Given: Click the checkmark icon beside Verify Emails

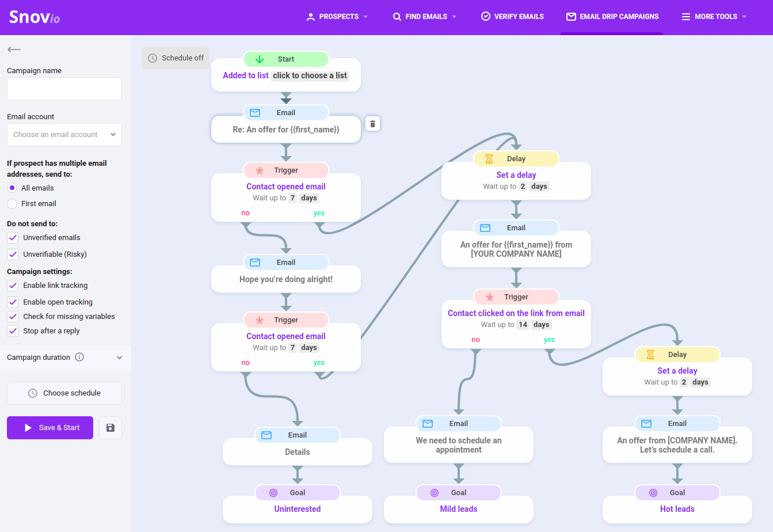Looking at the screenshot, I should click(x=486, y=16).
